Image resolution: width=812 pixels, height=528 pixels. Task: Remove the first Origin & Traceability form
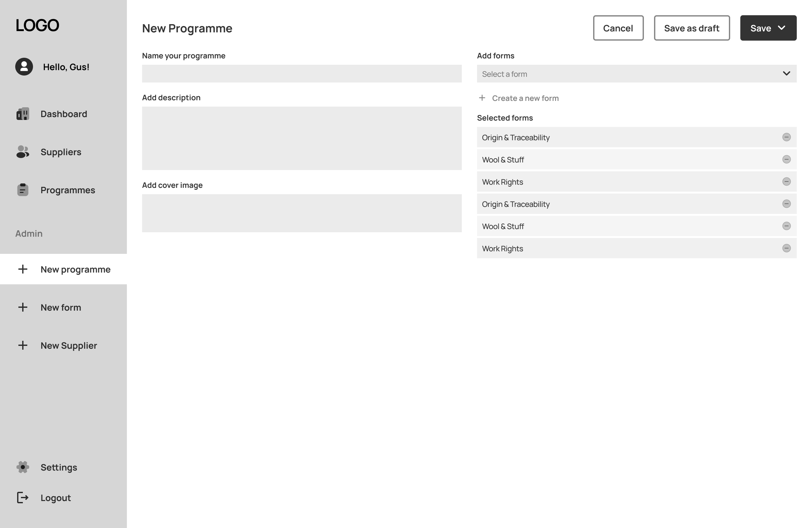786,137
